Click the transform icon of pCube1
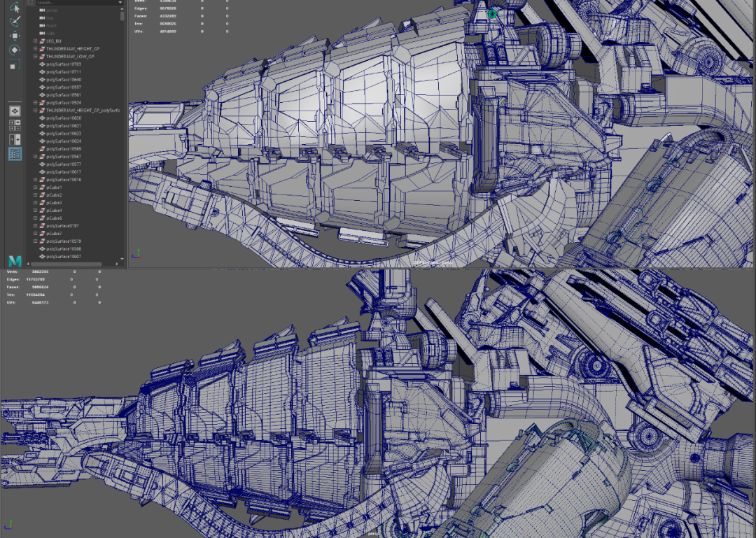The height and width of the screenshot is (538, 756). 43,187
